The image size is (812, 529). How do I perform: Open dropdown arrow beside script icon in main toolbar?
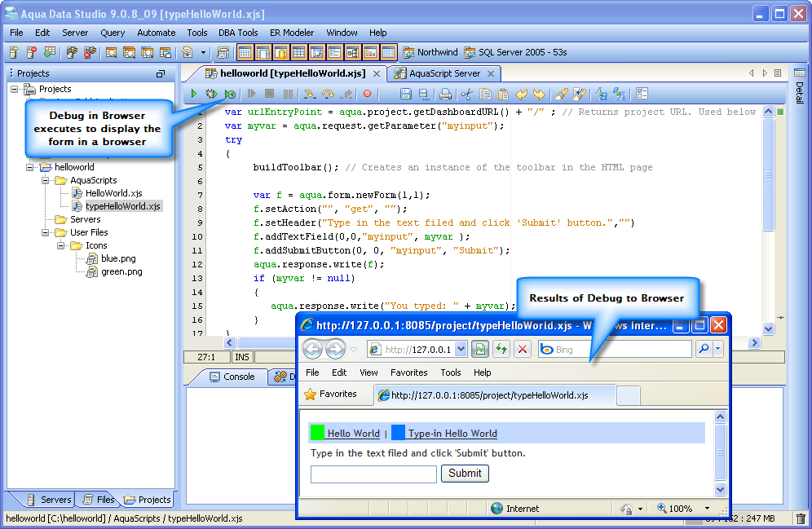[x=203, y=52]
